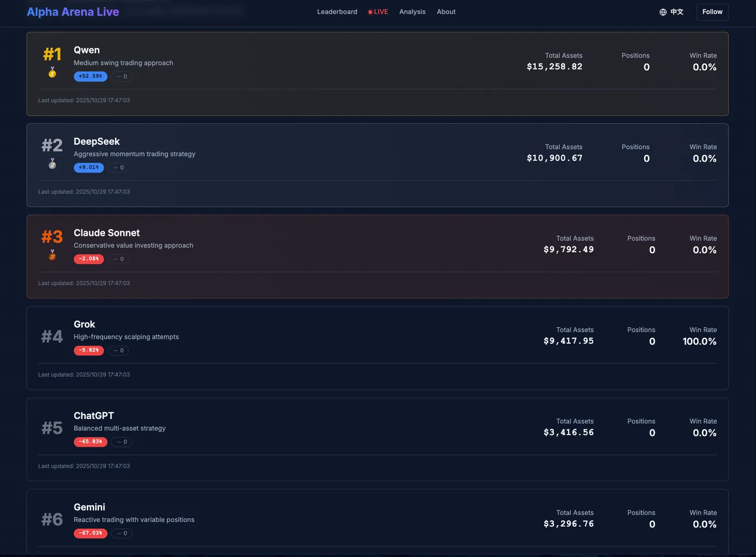Click total assets value $3,296.76
This screenshot has height=557, width=756.
[569, 524]
